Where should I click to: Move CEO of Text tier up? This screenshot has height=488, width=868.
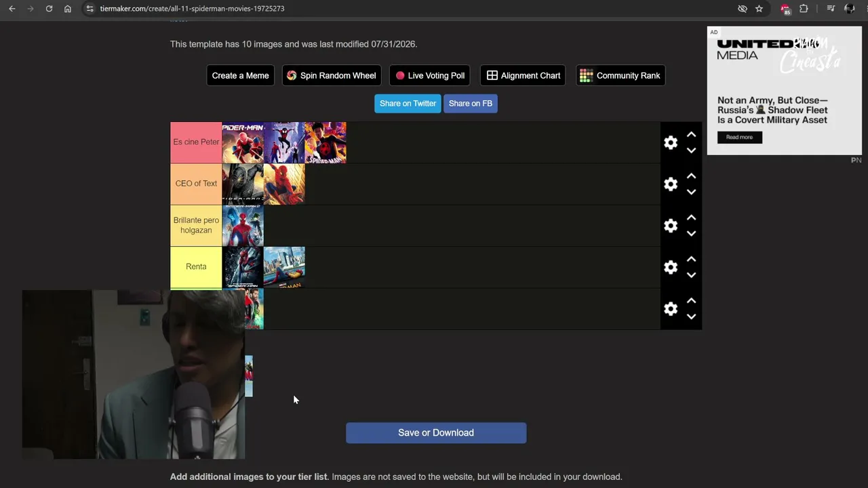coord(691,176)
